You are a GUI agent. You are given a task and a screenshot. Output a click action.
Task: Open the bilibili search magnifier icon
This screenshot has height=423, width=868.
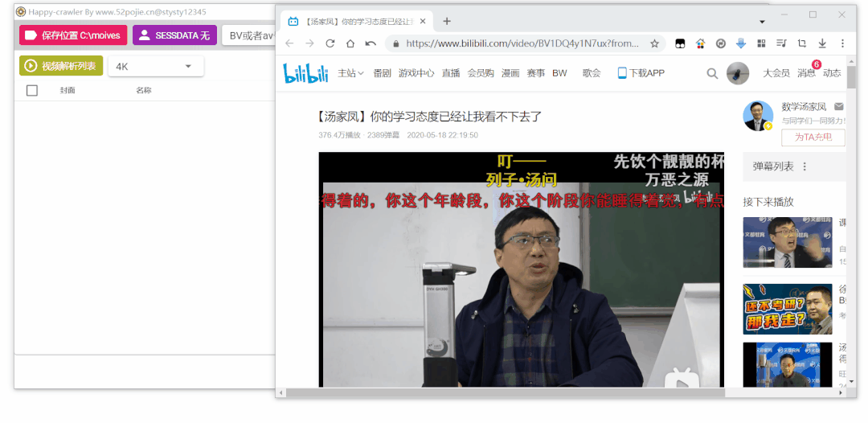[x=712, y=73]
